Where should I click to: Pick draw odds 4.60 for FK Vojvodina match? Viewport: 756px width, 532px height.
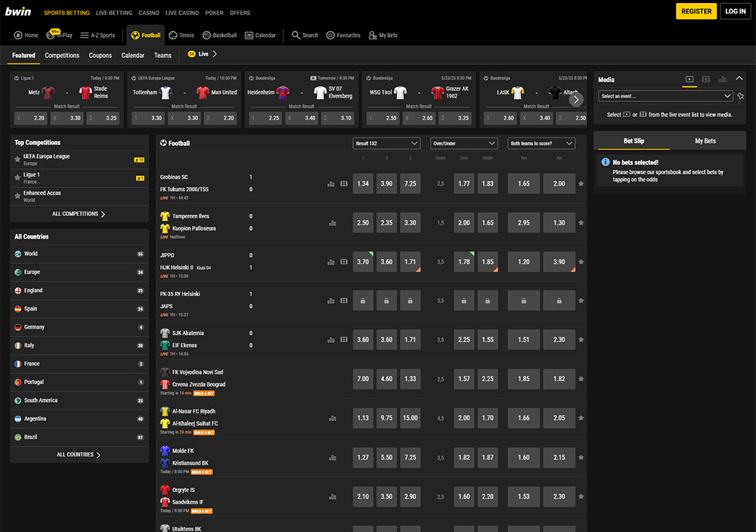[x=386, y=379]
